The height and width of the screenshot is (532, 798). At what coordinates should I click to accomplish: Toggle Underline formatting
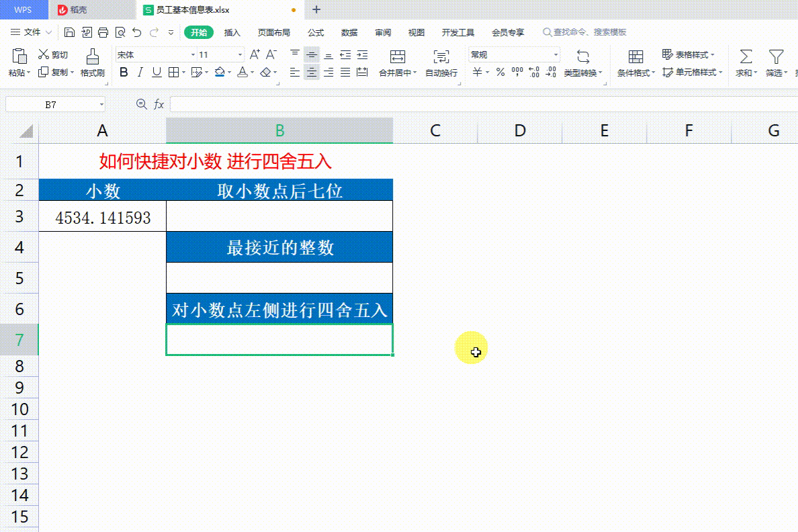pyautogui.click(x=157, y=73)
